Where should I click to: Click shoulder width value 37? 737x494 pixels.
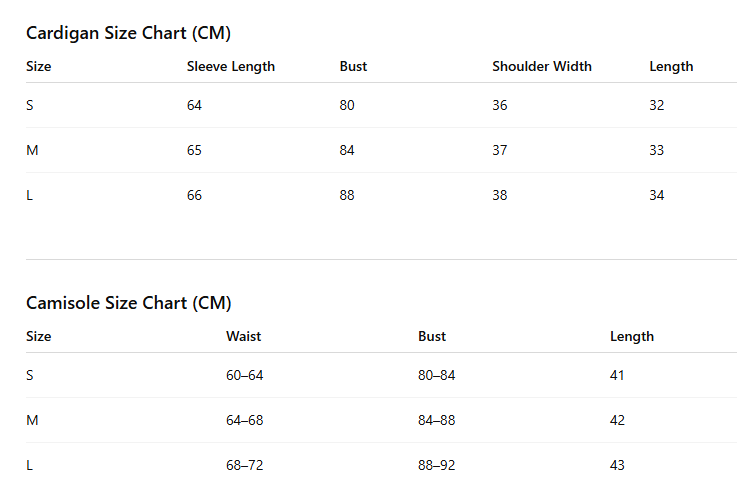point(500,150)
